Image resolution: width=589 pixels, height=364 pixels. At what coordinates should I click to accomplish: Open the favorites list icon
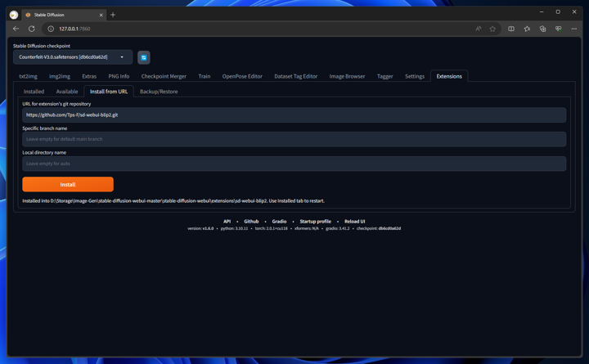pyautogui.click(x=527, y=29)
